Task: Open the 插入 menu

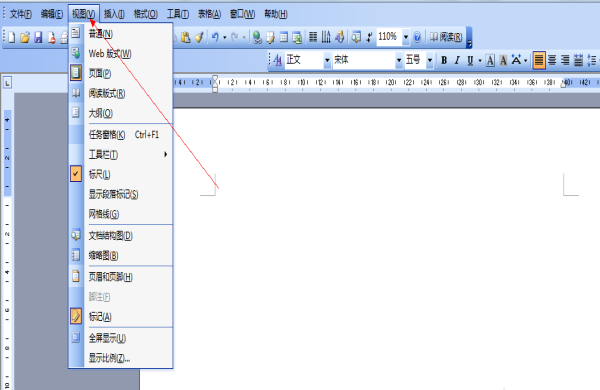Action: pos(114,14)
